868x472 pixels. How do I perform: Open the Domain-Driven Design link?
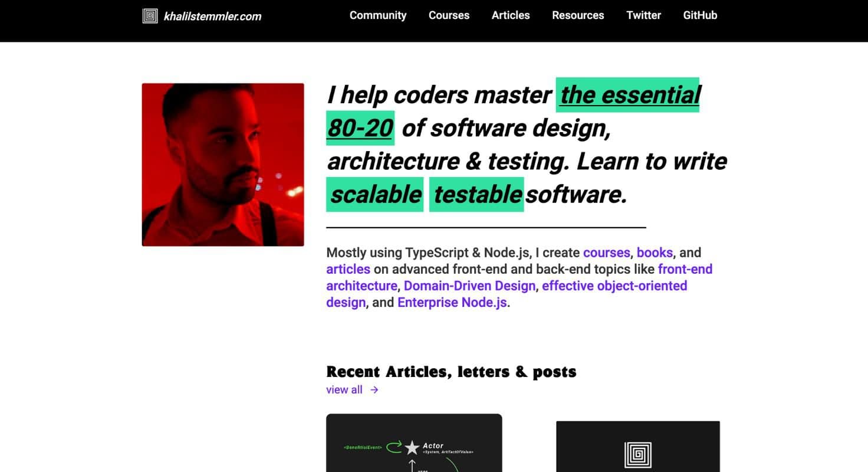[469, 286]
